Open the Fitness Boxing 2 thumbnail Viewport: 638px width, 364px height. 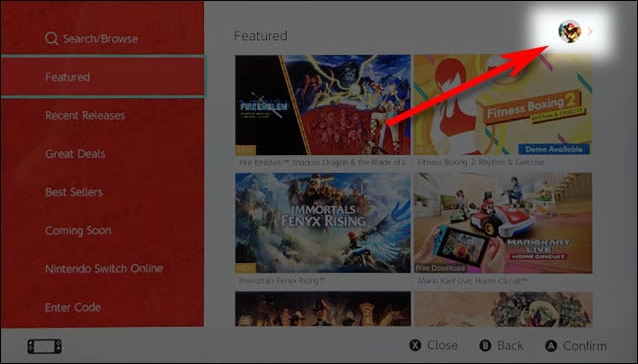click(x=503, y=105)
